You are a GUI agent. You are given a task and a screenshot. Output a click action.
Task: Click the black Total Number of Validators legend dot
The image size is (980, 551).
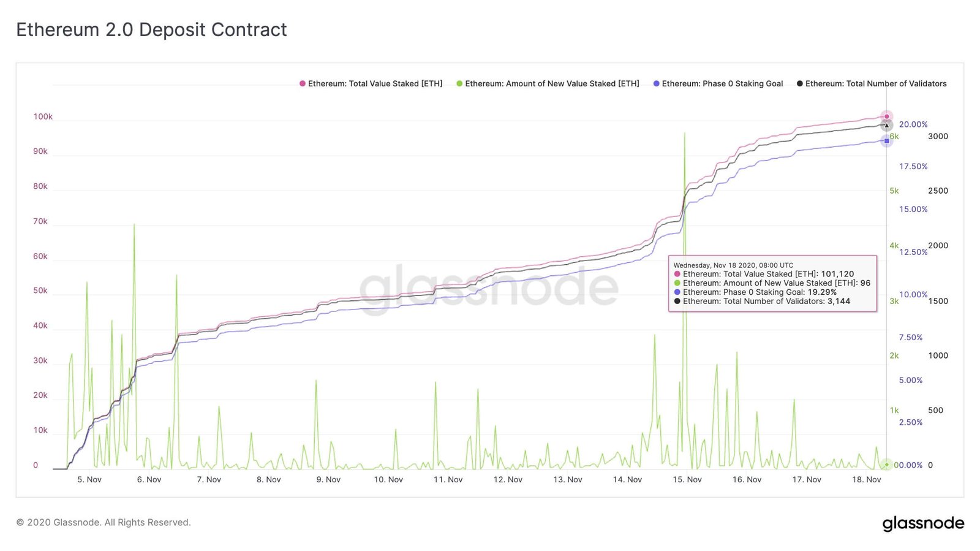pos(800,83)
